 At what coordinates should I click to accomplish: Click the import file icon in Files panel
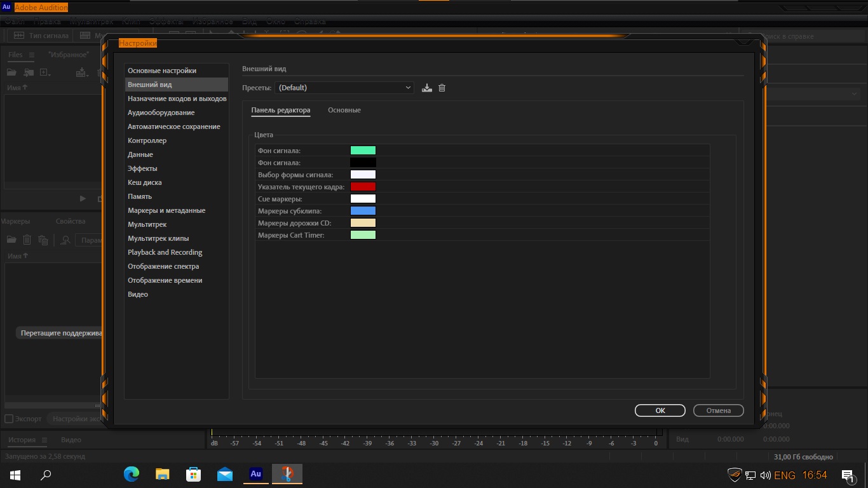point(28,72)
